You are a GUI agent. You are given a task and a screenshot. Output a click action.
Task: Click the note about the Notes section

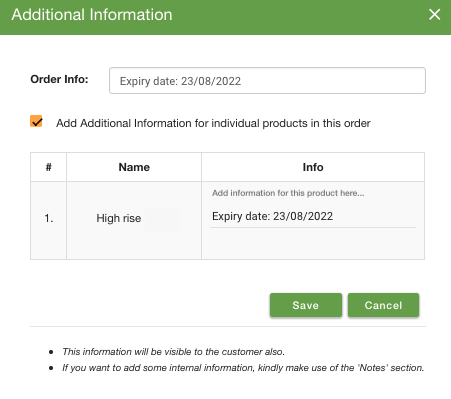click(243, 368)
